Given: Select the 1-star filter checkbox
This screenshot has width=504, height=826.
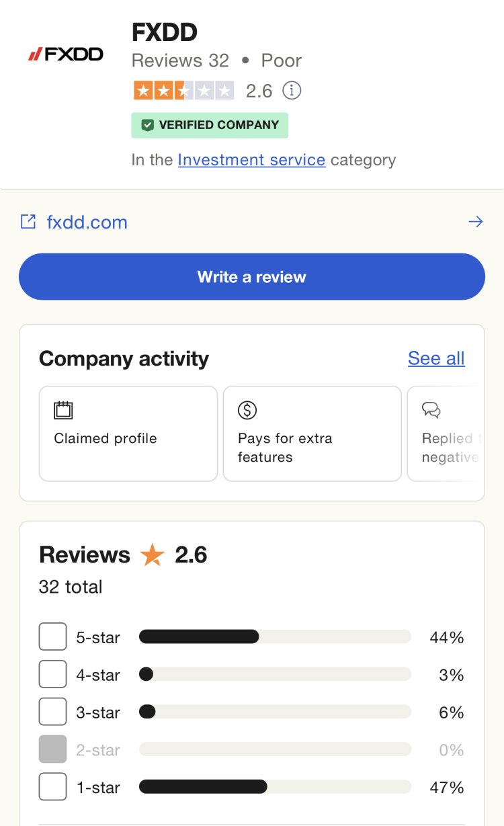Looking at the screenshot, I should pyautogui.click(x=53, y=787).
